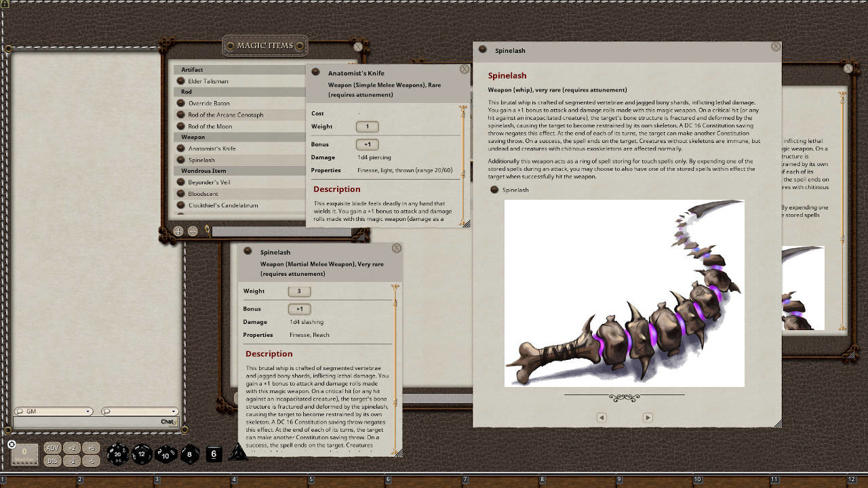Enable DIS for the next roll
Image resolution: width=868 pixels, height=488 pixels.
[52, 460]
